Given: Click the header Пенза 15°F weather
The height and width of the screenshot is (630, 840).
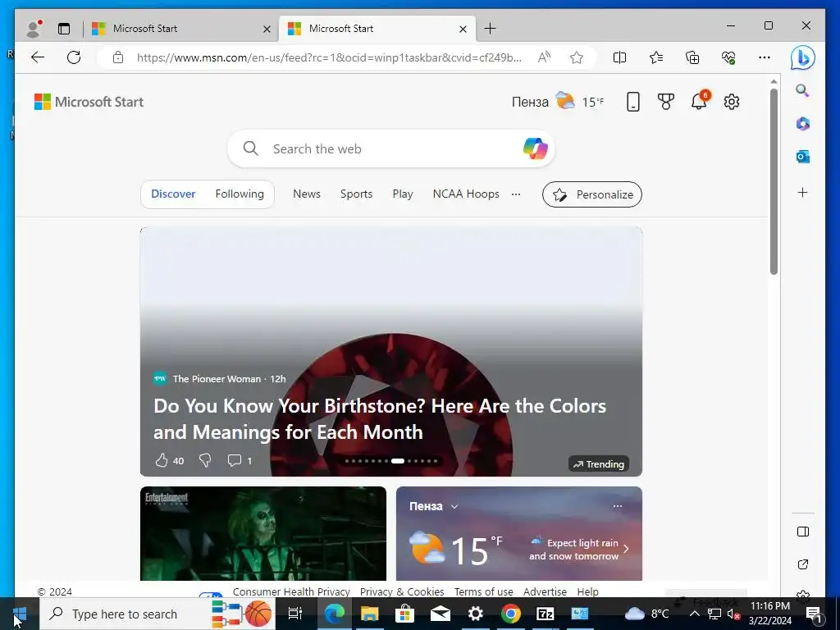Looking at the screenshot, I should tap(558, 102).
